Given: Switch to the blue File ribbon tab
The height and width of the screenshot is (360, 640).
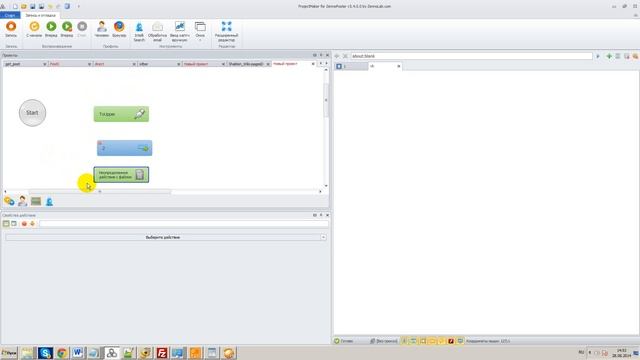Looking at the screenshot, I should [x=10, y=15].
